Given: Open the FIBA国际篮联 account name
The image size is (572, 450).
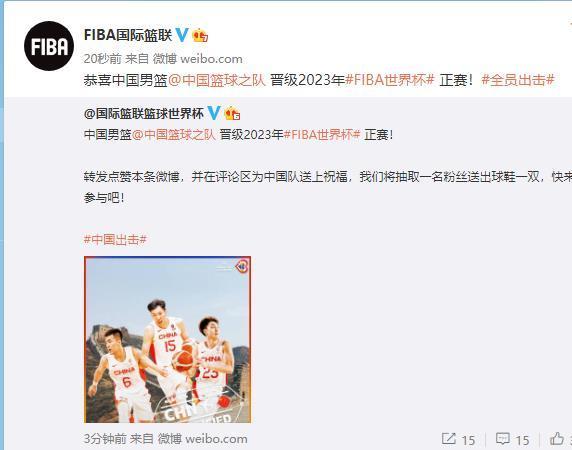Looking at the screenshot, I should (x=128, y=35).
